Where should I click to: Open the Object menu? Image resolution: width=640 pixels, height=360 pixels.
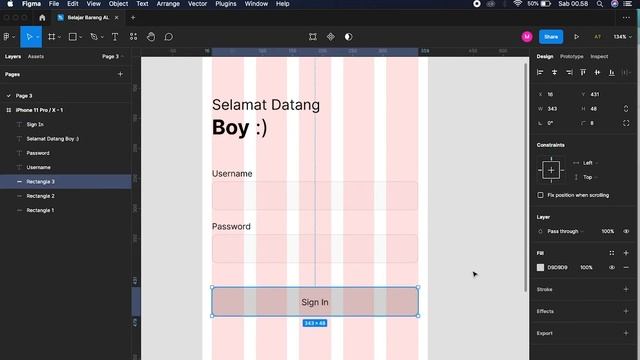tap(118, 4)
